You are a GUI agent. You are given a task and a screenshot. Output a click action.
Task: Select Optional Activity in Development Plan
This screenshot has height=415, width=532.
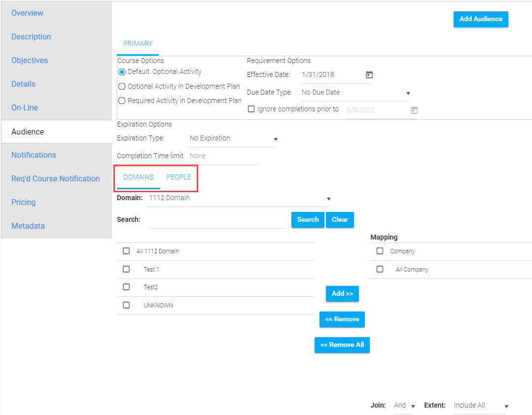click(122, 86)
